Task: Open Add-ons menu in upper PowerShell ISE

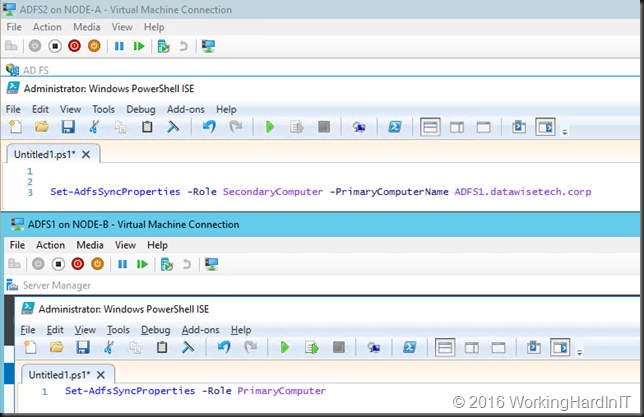Action: click(x=186, y=109)
